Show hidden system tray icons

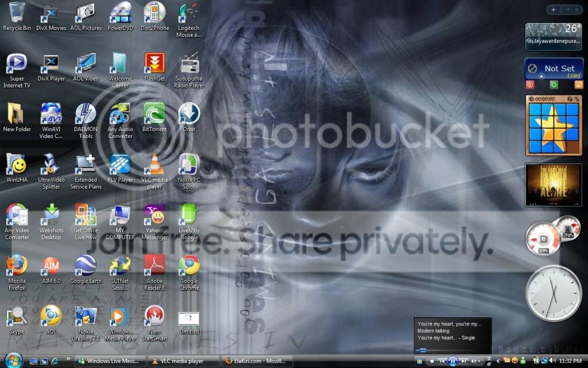point(498,361)
